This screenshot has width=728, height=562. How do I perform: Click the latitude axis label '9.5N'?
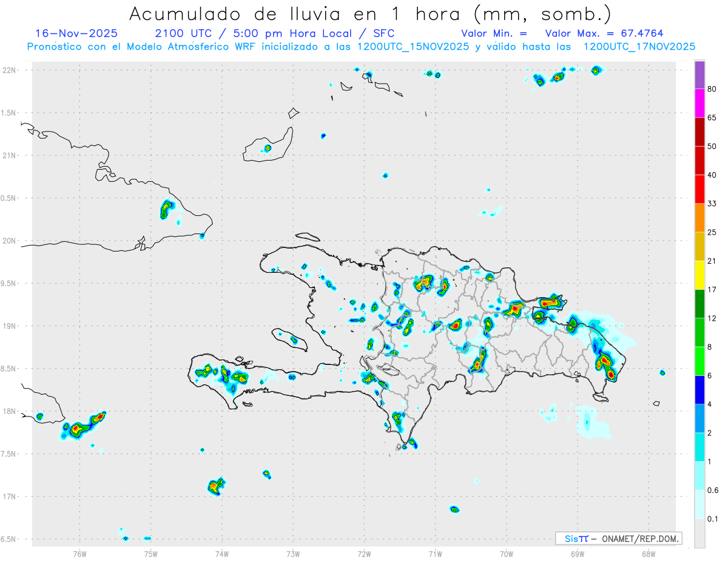(x=9, y=283)
